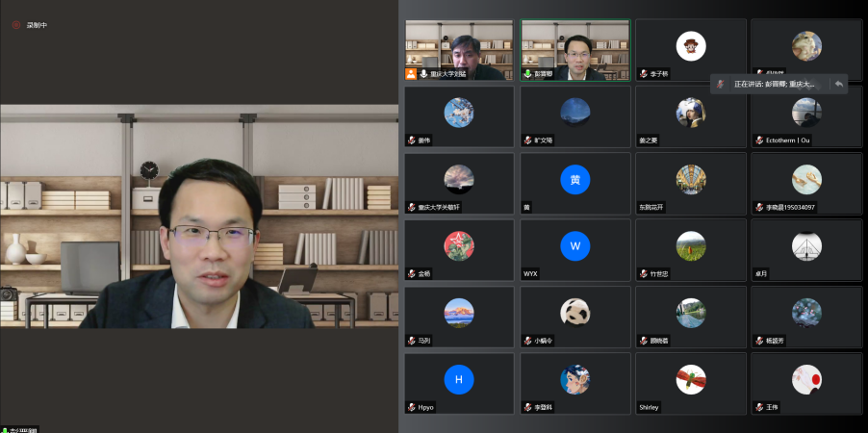Click the red recording indicator icon
The width and height of the screenshot is (868, 433).
(x=16, y=25)
